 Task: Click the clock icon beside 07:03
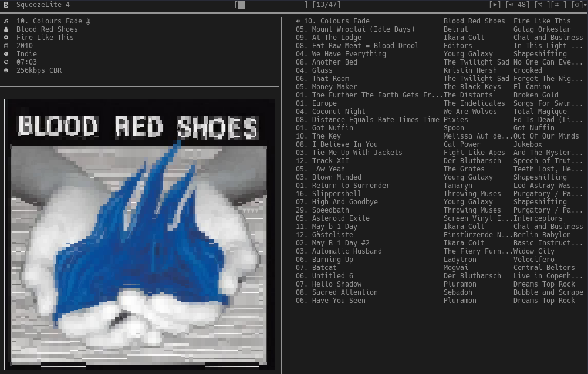[x=6, y=62]
